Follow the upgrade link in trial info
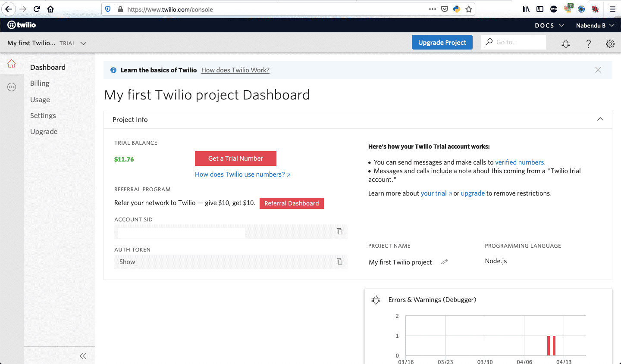621x364 pixels. [x=473, y=193]
